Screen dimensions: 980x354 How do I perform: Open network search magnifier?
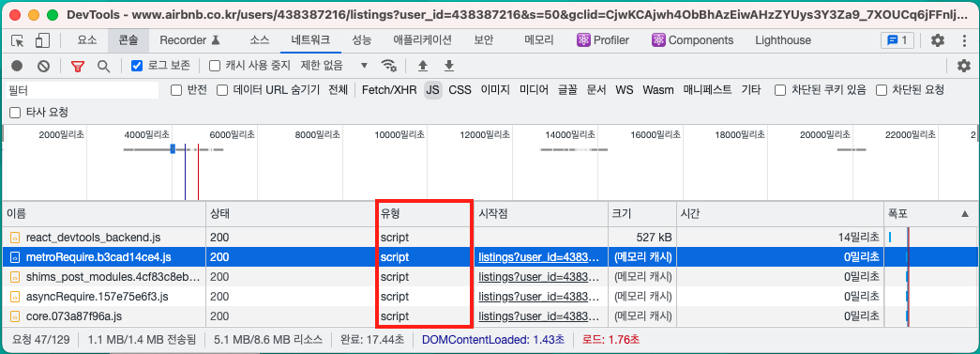point(103,66)
